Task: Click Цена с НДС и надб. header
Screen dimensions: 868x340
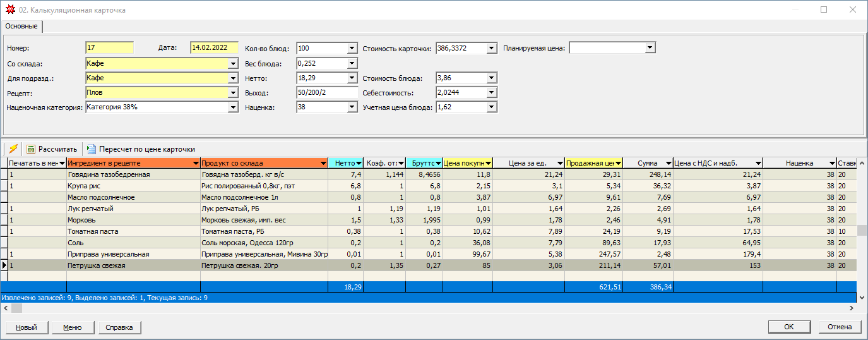Action: click(x=718, y=163)
